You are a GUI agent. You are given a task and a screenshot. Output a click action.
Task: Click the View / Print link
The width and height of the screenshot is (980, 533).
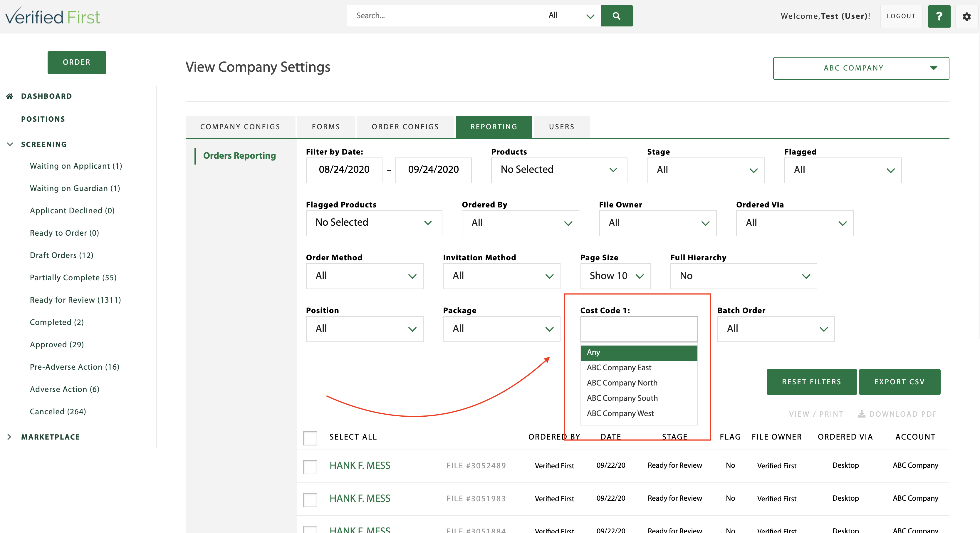coord(816,414)
